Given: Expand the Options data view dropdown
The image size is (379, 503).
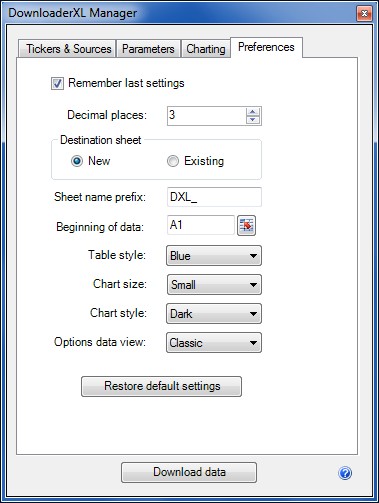Looking at the screenshot, I should 214,343.
